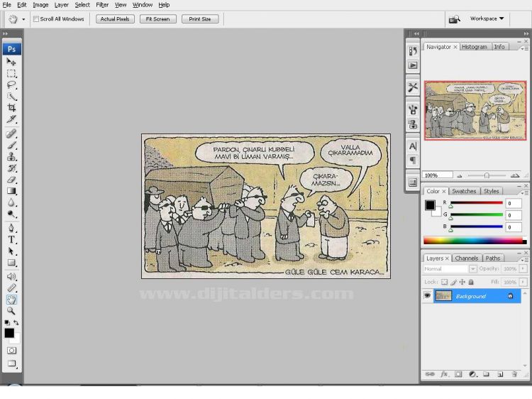Select the Path Selection tool
Image resolution: width=532 pixels, height=399 pixels.
[11, 251]
